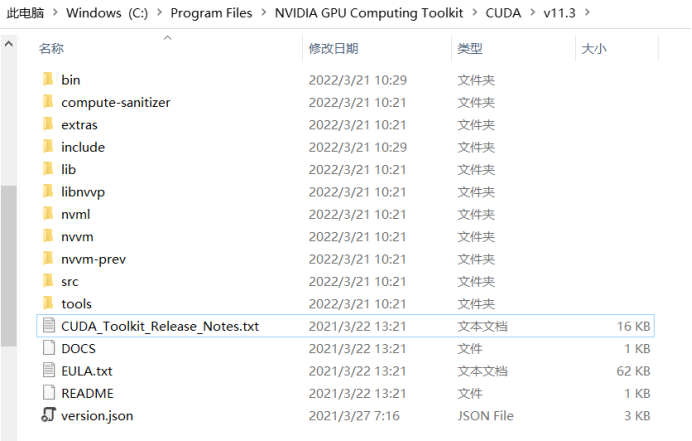Image resolution: width=692 pixels, height=441 pixels.
Task: Click the JSON File type cell
Action: tap(485, 416)
